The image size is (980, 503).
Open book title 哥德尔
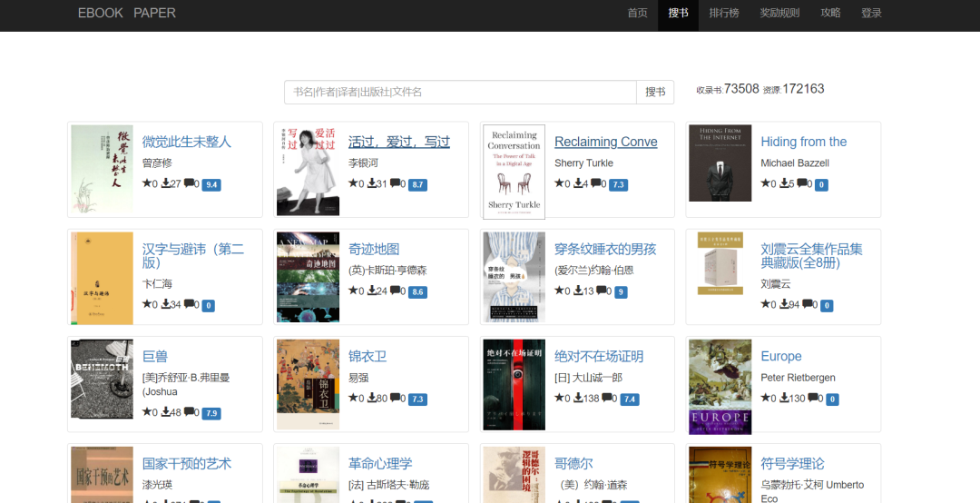click(573, 464)
